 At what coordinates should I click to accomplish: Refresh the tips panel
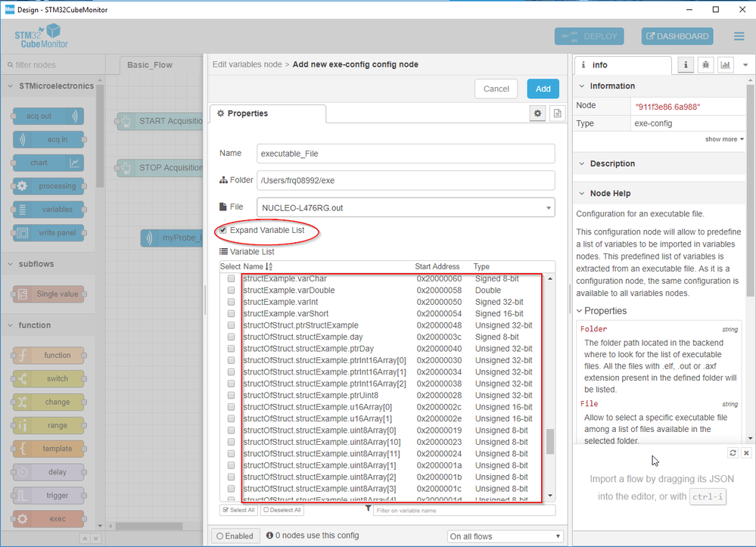[x=733, y=453]
